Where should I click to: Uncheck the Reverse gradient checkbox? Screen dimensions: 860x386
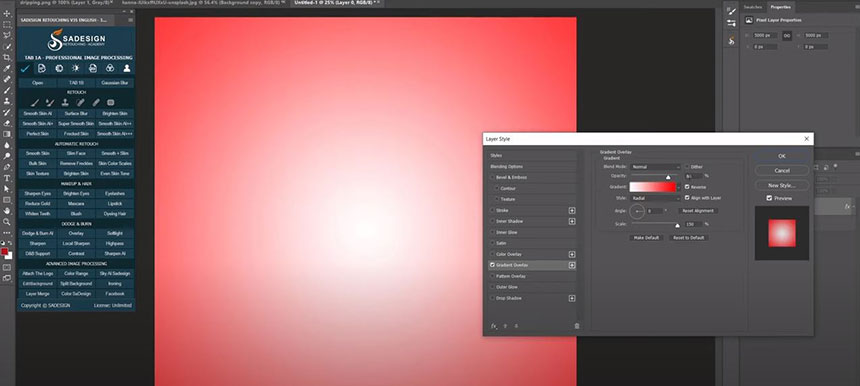687,187
